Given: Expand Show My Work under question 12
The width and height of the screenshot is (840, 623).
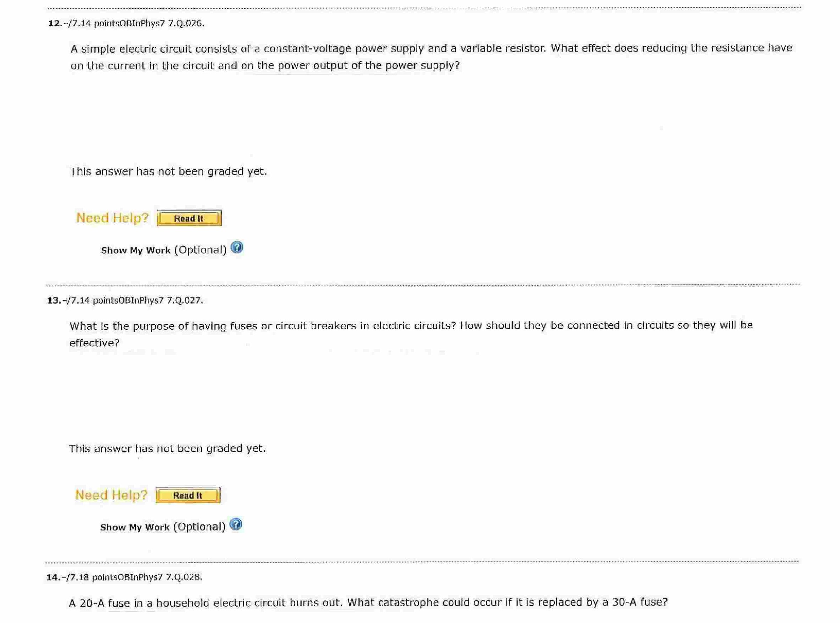Looking at the screenshot, I should tap(136, 251).
